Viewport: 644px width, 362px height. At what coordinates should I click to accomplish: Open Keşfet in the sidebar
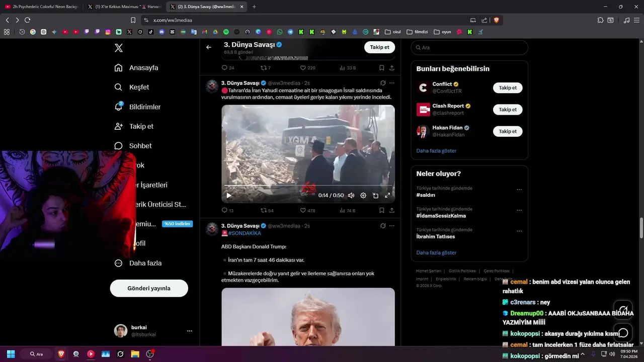click(132, 87)
